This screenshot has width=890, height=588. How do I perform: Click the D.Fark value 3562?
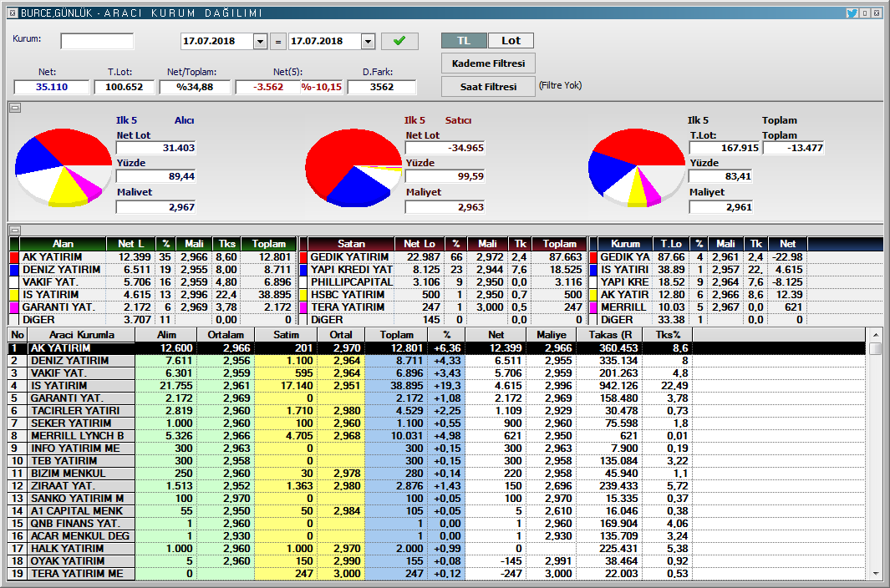pyautogui.click(x=381, y=87)
